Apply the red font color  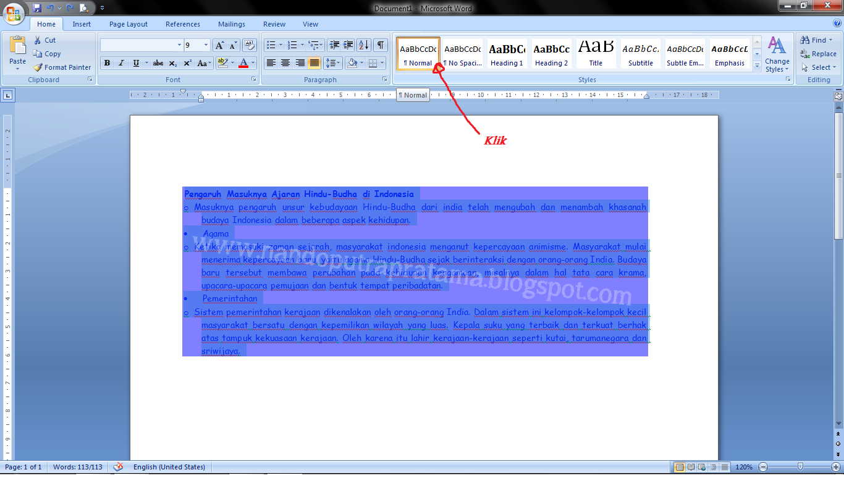tap(243, 63)
